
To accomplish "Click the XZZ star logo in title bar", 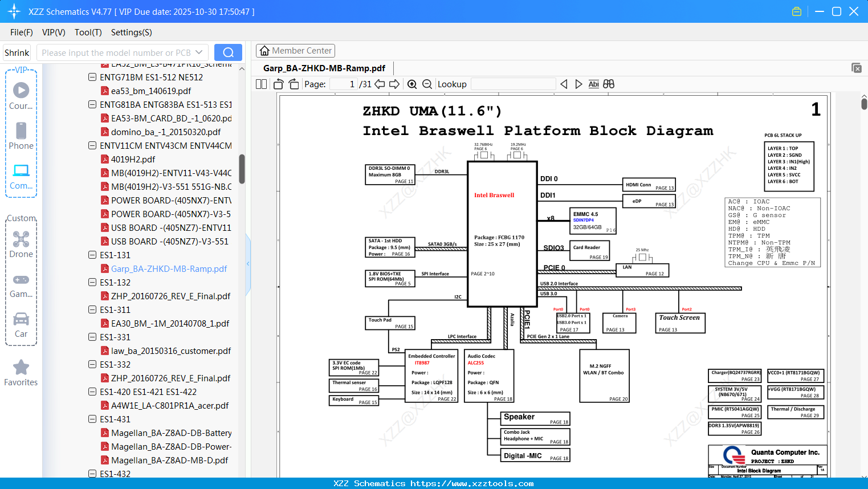I will [x=14, y=11].
